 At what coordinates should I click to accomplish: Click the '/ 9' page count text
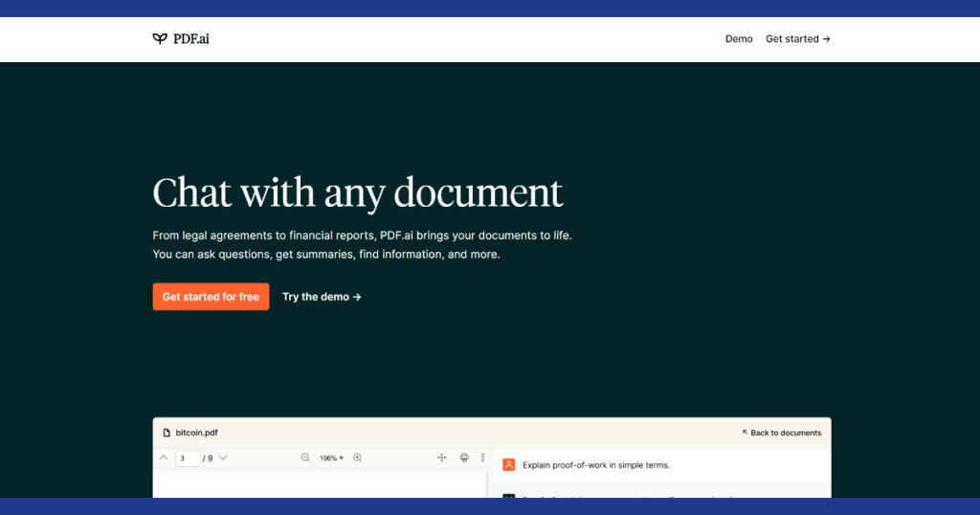pyautogui.click(x=208, y=459)
